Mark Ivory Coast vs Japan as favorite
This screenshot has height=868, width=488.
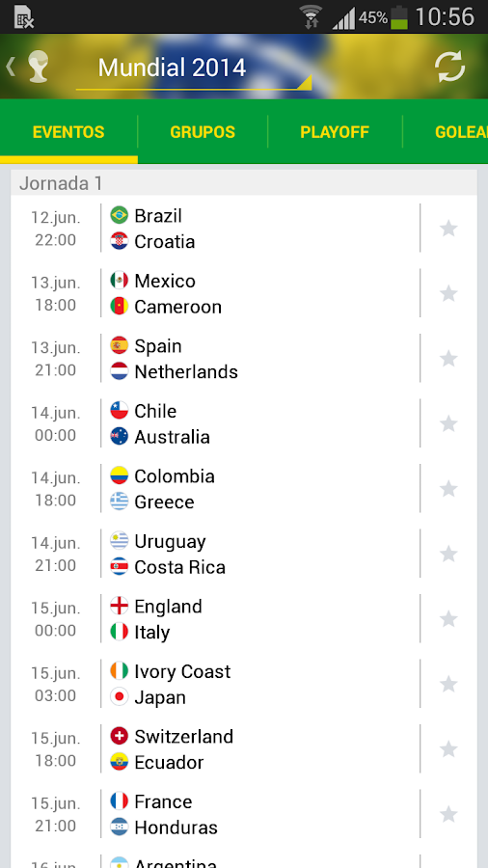coord(448,684)
